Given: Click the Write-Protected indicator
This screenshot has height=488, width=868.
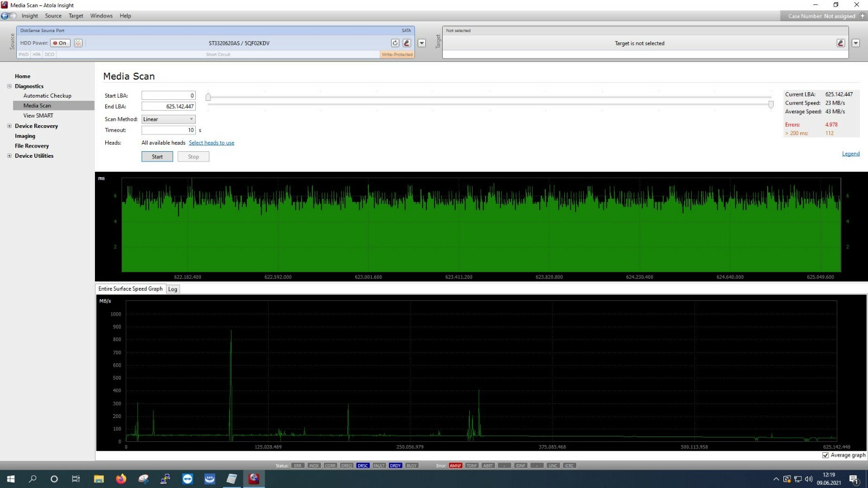Looking at the screenshot, I should [397, 54].
